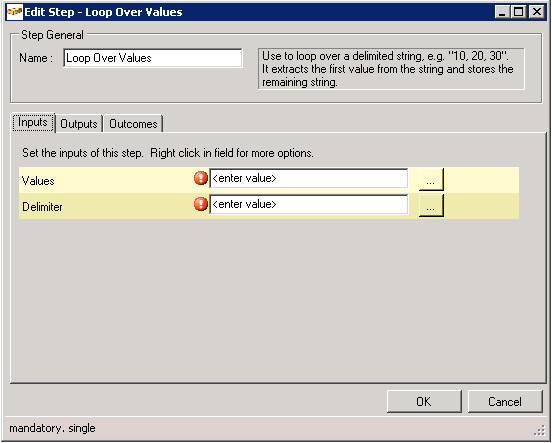This screenshot has height=443, width=552.
Task: Select the Inputs tab
Action: pyautogui.click(x=33, y=123)
